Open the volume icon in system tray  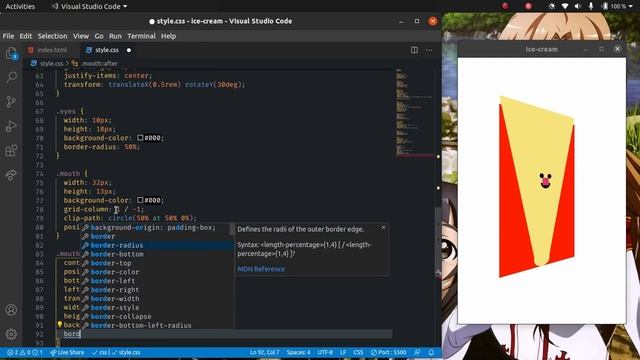578,6
